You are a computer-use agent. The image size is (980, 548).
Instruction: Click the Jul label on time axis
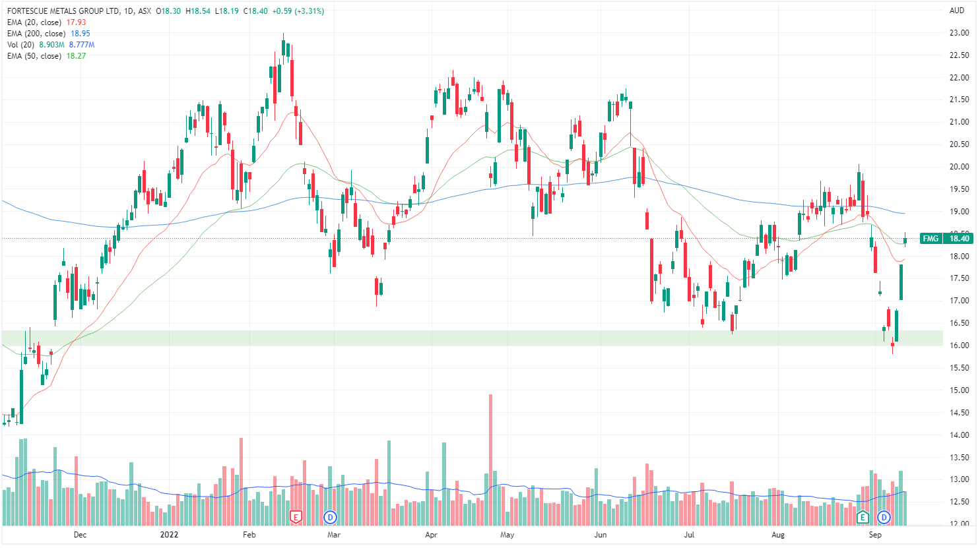point(689,535)
